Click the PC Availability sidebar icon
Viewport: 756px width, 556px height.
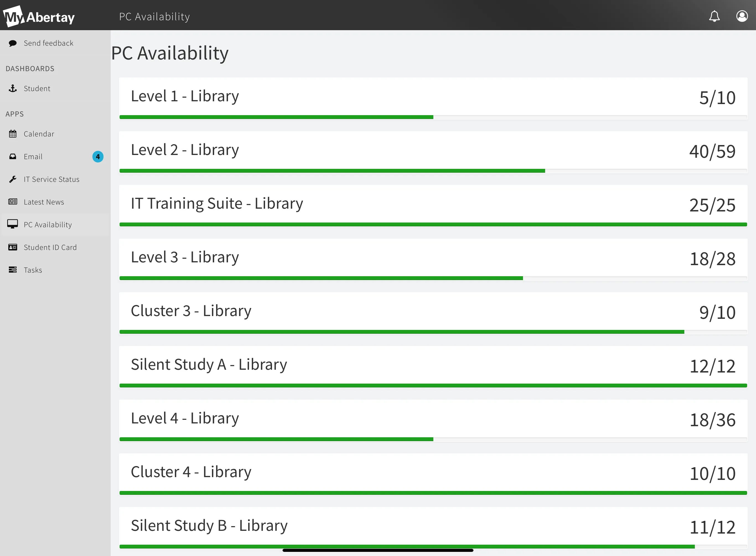tap(13, 224)
